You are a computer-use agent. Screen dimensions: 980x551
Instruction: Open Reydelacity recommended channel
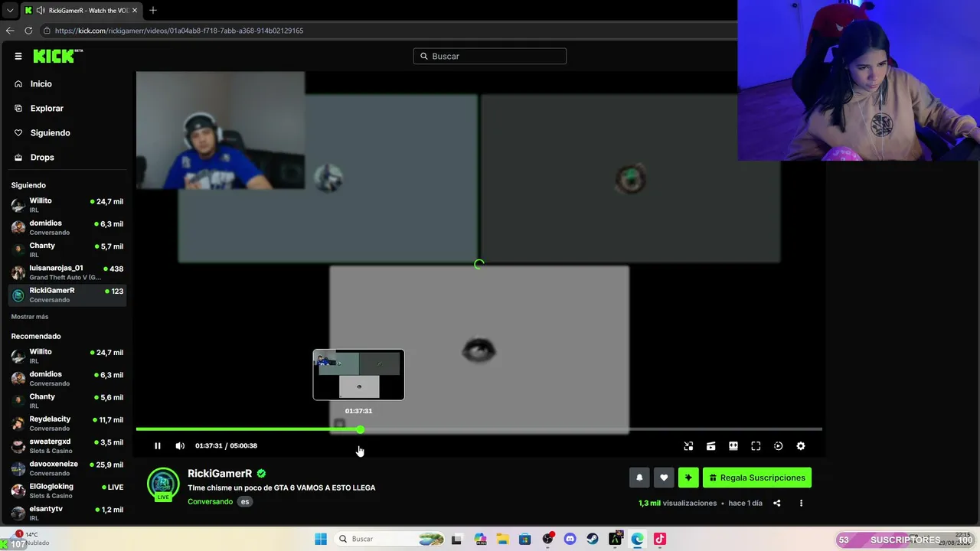tap(67, 423)
